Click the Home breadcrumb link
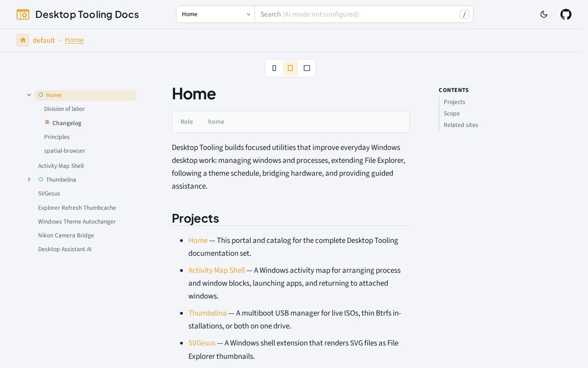This screenshot has height=368, width=588. click(x=74, y=40)
